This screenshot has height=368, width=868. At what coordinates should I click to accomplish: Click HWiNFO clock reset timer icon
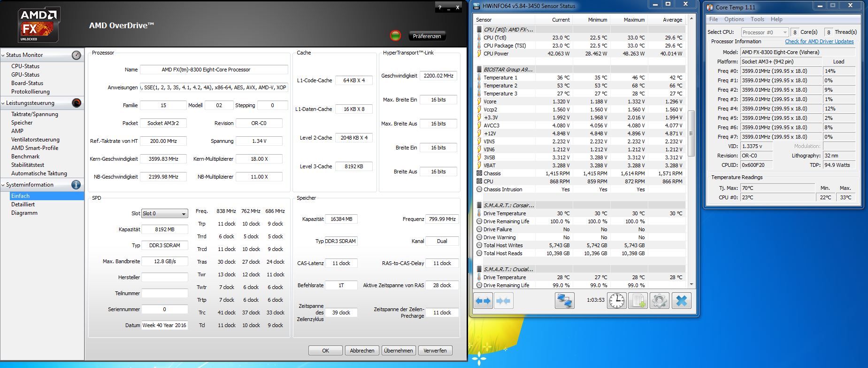coord(617,301)
